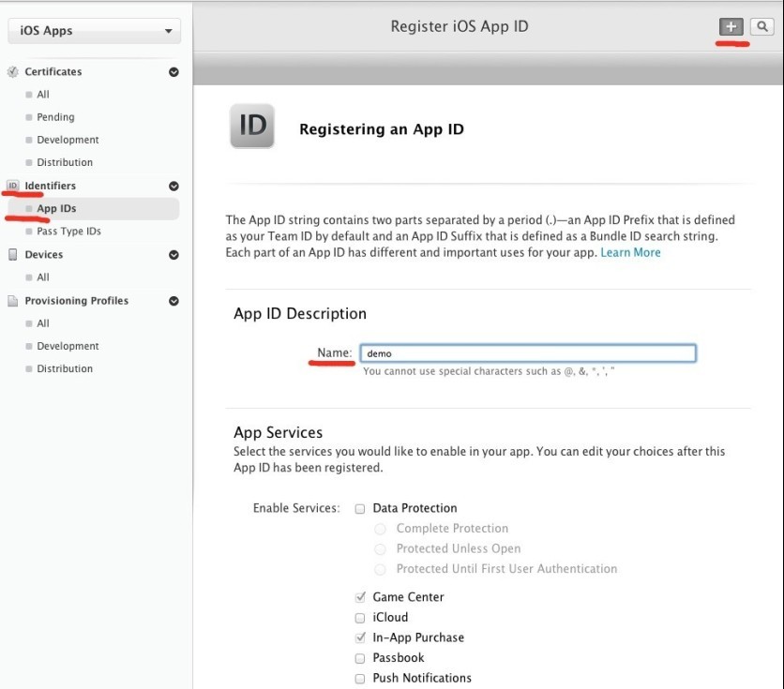
Task: Select All under Certificates
Action: [x=43, y=95]
